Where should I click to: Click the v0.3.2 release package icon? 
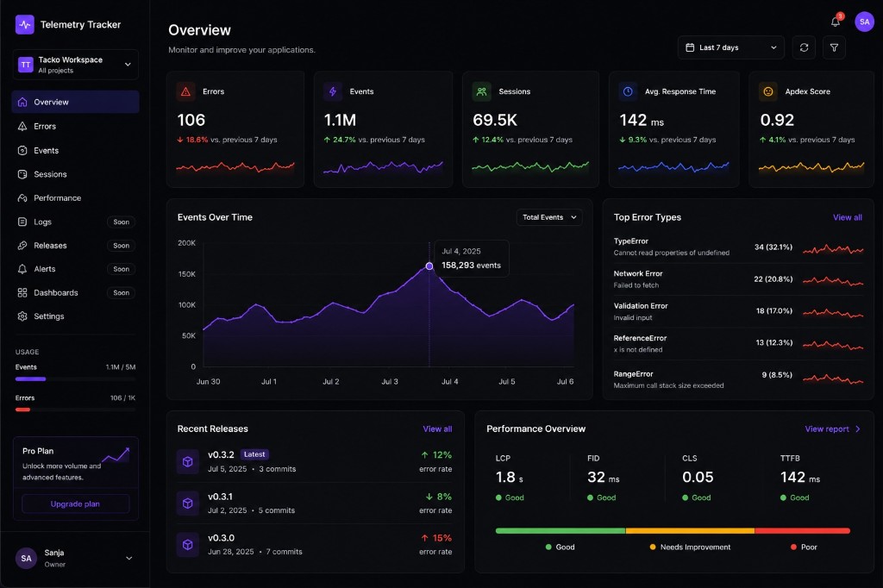[x=188, y=462]
